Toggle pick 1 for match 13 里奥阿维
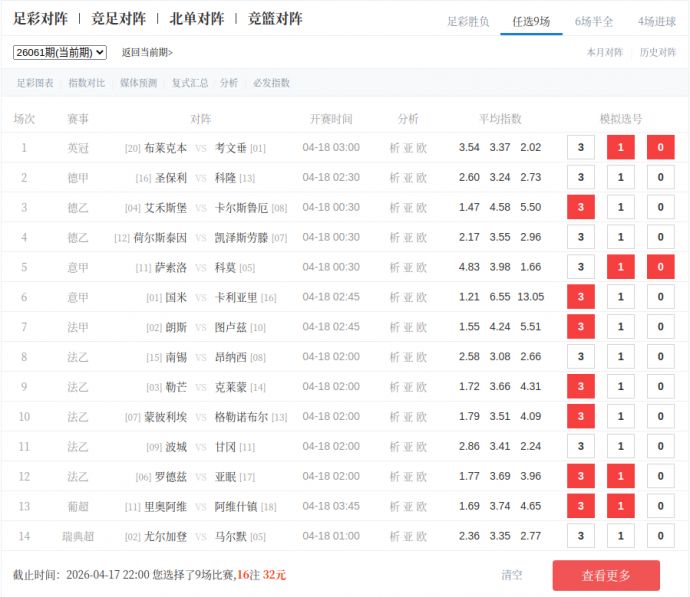The height and width of the screenshot is (597, 690). (620, 506)
